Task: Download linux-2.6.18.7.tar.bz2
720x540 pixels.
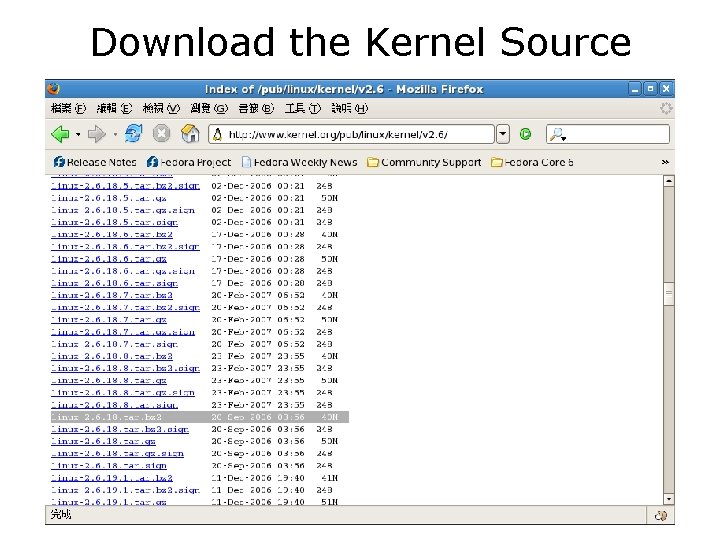Action: tap(112, 295)
